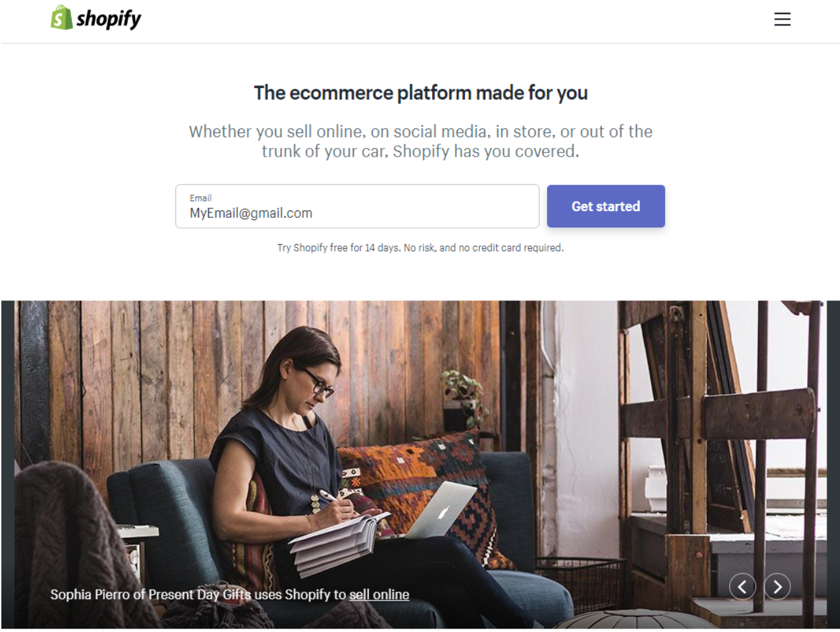
Task: Open the hamburger navigation menu
Action: [782, 19]
